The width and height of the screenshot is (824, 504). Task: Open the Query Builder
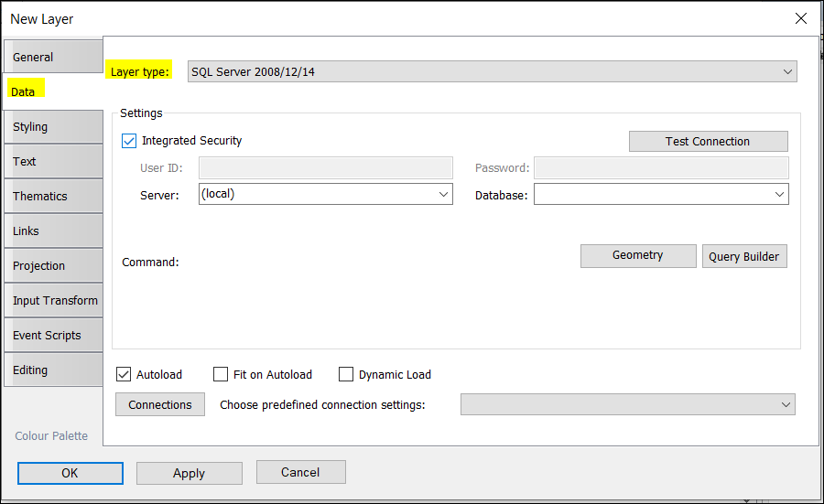click(743, 256)
